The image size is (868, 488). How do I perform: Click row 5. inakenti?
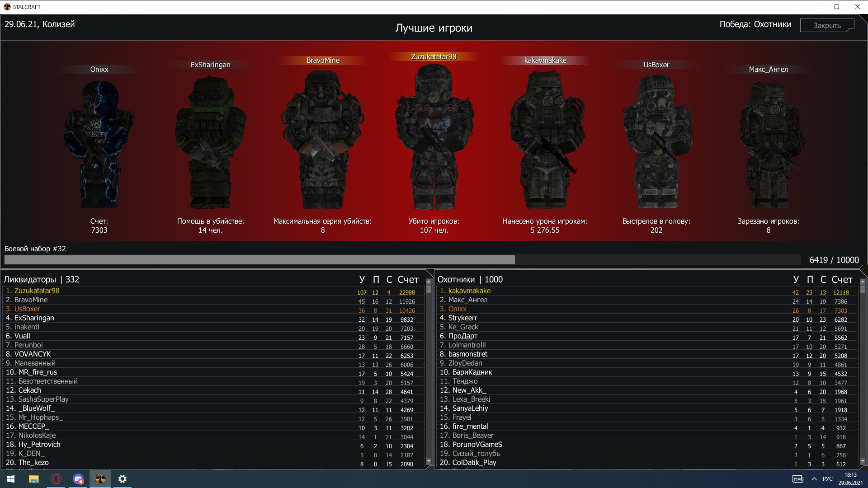point(214,327)
